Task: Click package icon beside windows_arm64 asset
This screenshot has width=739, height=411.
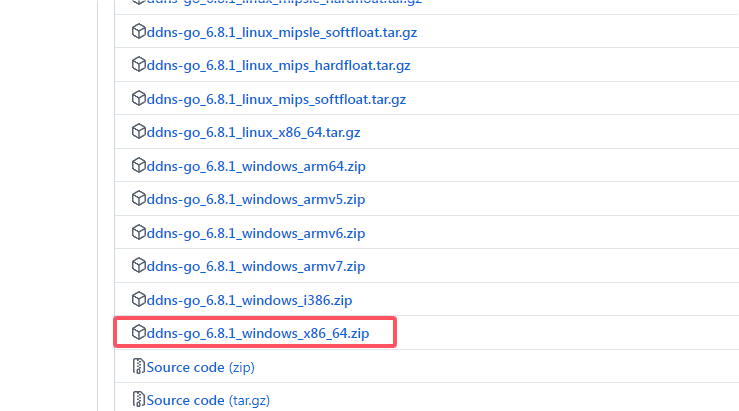Action: pos(139,165)
